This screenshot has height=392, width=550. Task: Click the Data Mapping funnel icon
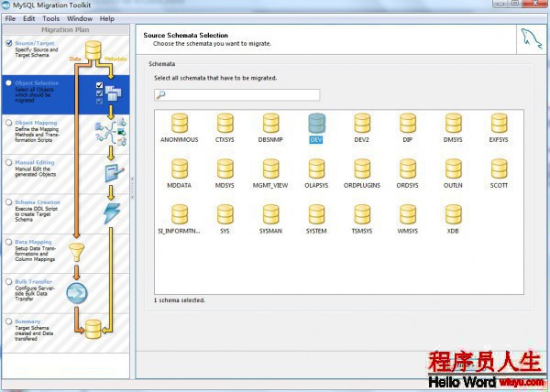pyautogui.click(x=76, y=253)
